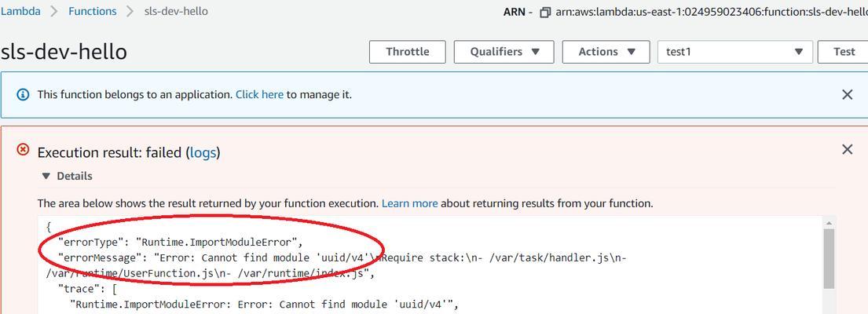868x314 pixels.
Task: Open the execution logs link
Action: [203, 152]
